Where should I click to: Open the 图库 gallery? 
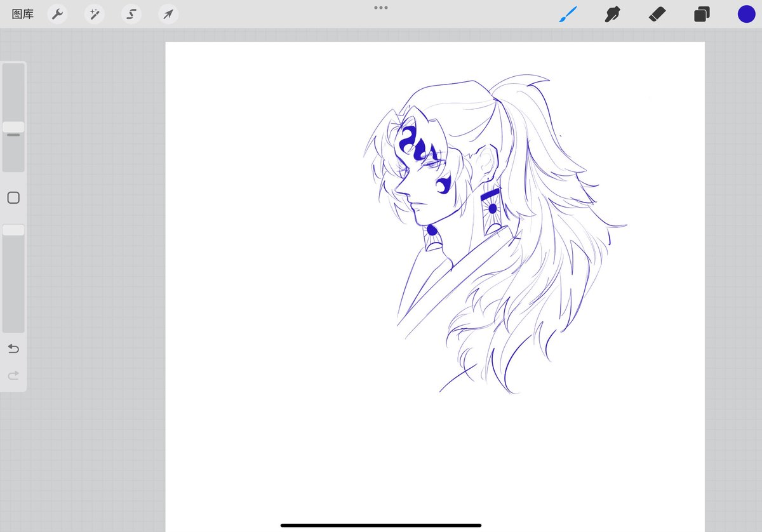pyautogui.click(x=23, y=14)
